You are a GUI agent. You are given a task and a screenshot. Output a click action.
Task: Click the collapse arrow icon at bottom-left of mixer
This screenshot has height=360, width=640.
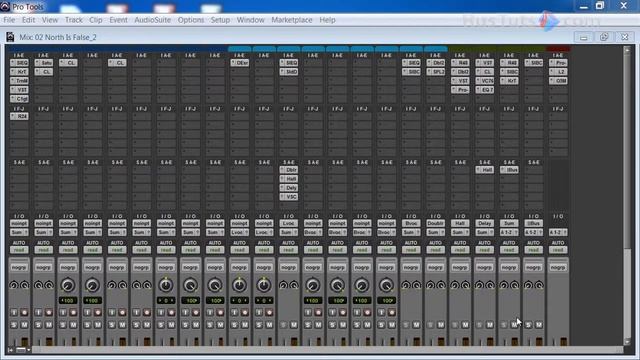coord(10,350)
